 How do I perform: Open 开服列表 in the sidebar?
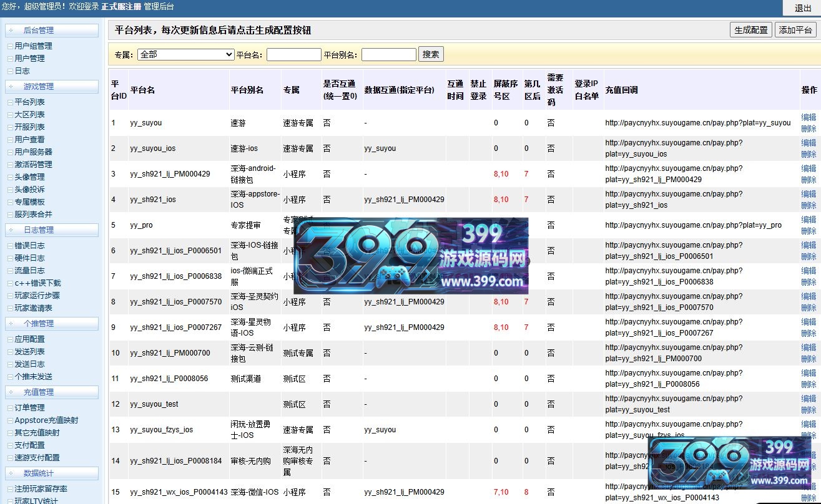click(30, 127)
